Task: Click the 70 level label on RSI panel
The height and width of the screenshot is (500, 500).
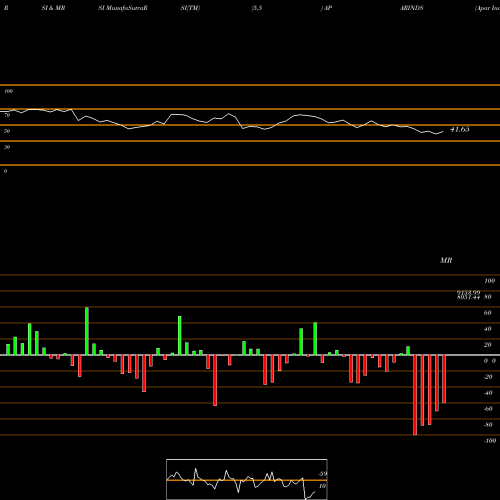Action: (x=7, y=115)
